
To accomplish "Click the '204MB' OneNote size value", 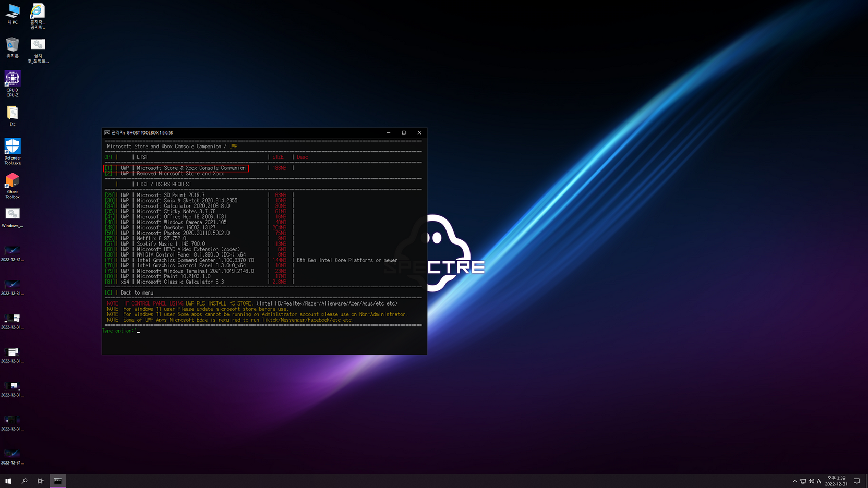I will pos(280,228).
